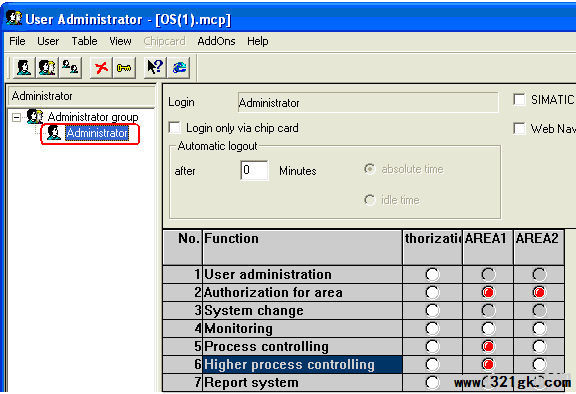Screen dimensions: 576x394
Task: Select the Monitoring function cell
Action: (x=302, y=328)
